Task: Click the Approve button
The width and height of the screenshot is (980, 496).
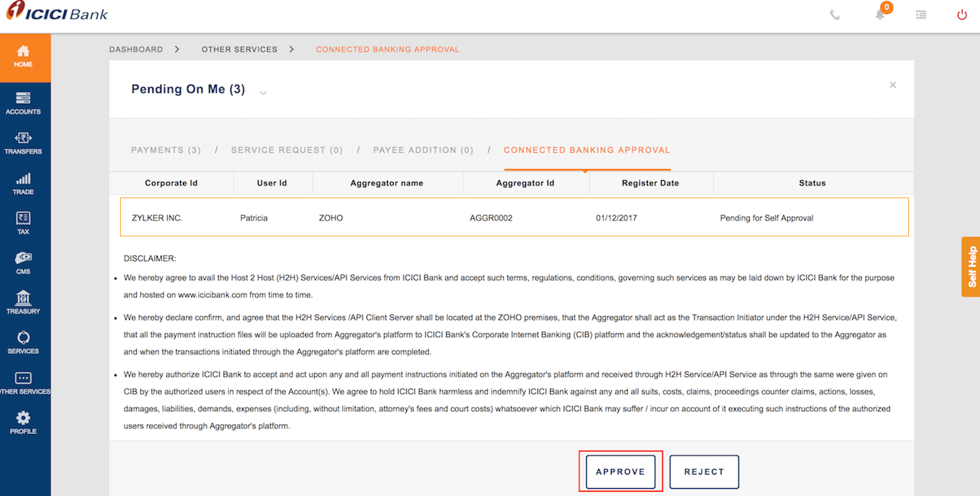Action: point(620,472)
